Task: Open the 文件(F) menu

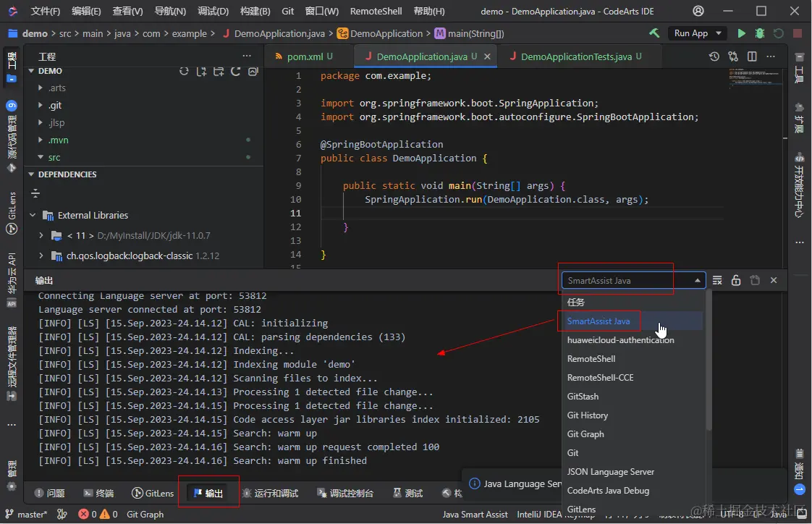Action: [45, 11]
